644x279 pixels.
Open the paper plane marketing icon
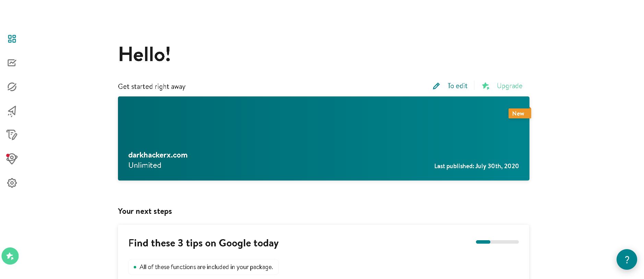coord(12,111)
